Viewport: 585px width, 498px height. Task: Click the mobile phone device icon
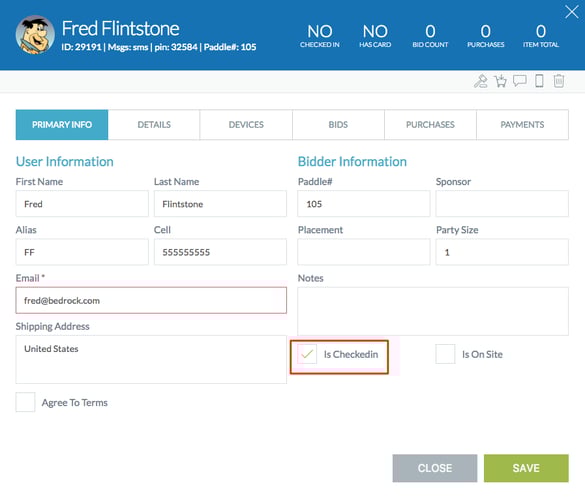(539, 81)
